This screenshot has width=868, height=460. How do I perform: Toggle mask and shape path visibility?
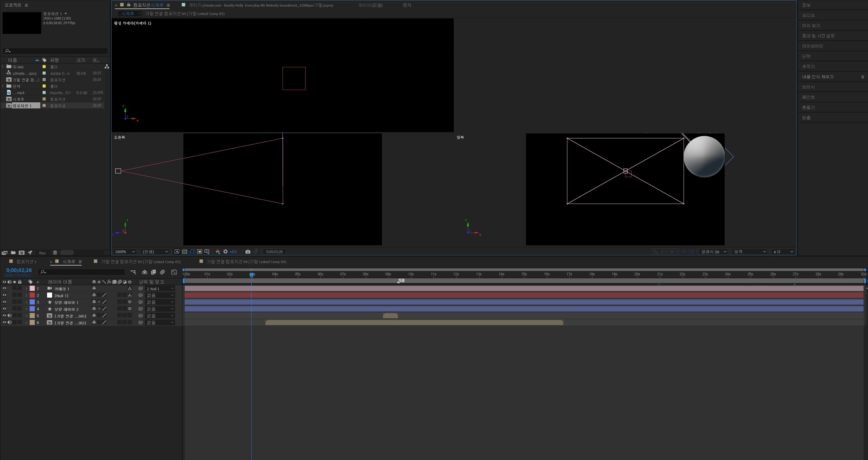coord(192,251)
